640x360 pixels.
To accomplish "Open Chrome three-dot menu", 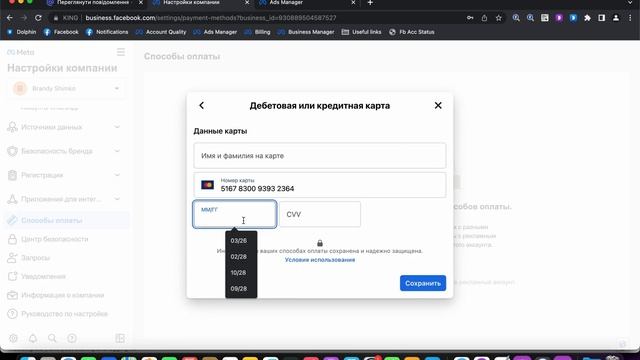I will [x=630, y=18].
